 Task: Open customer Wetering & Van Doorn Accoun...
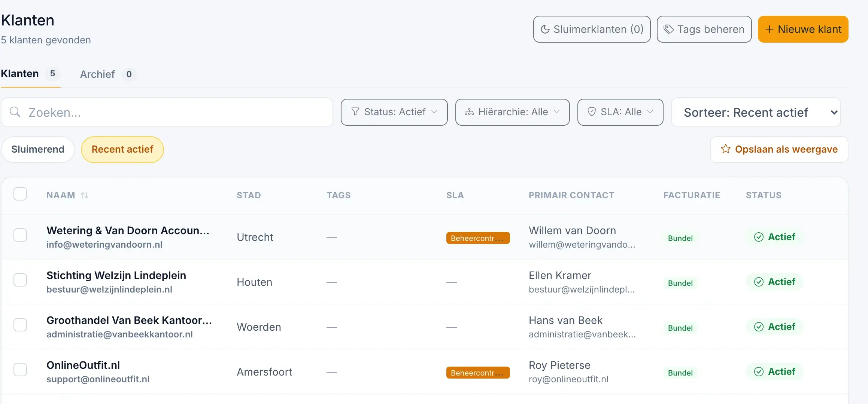pyautogui.click(x=128, y=230)
